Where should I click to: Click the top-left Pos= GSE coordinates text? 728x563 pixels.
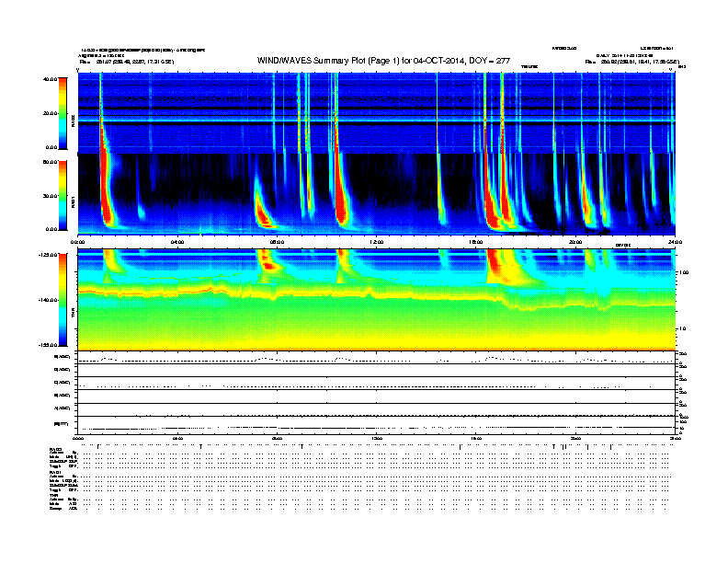[x=126, y=62]
